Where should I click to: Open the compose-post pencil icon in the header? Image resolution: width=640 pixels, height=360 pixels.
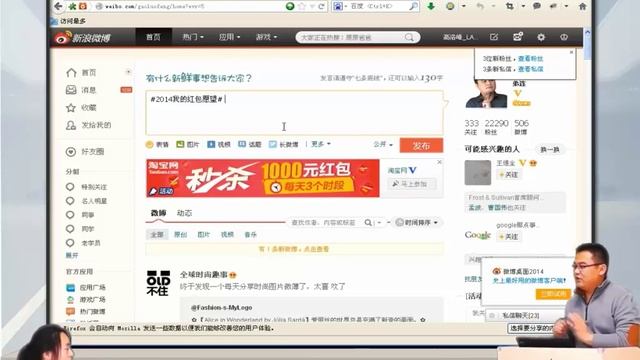(494, 37)
